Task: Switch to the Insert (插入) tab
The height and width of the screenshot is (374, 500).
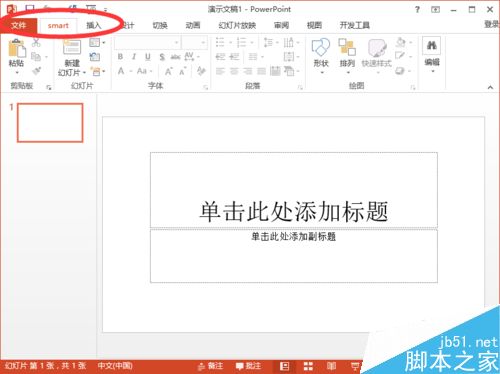Action: (93, 25)
